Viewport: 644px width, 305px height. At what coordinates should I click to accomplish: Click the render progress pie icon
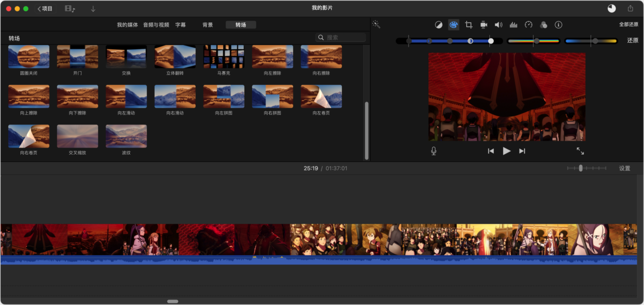click(612, 8)
